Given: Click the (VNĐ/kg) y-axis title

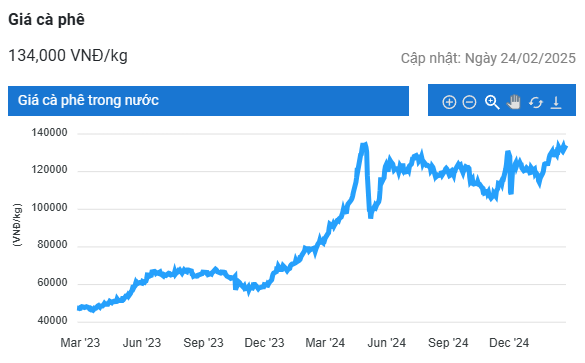Looking at the screenshot, I should click(17, 225).
